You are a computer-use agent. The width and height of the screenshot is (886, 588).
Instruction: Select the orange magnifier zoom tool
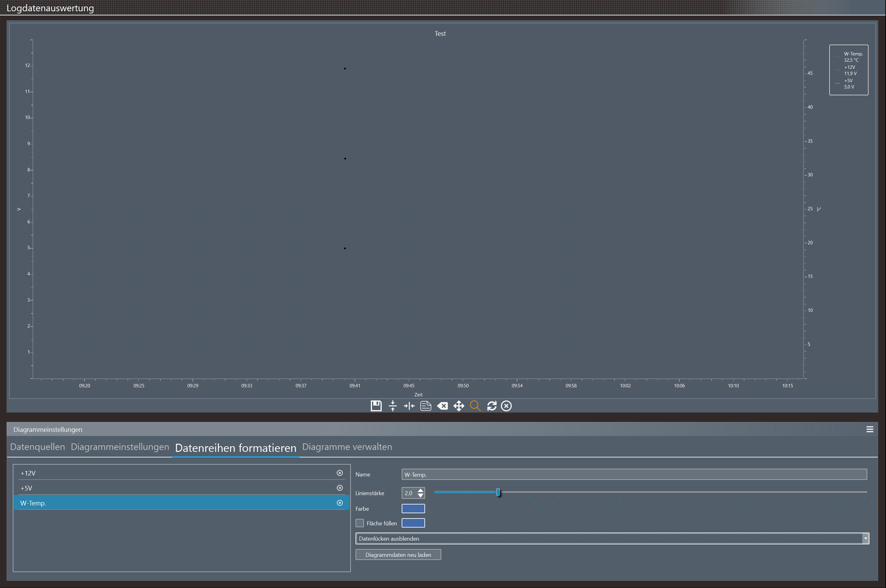(x=475, y=406)
